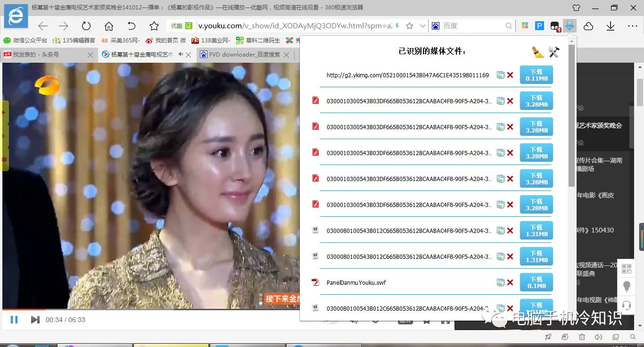Switch to the FVD downloader_百度搜索 tab
The height and width of the screenshot is (347, 644).
(245, 54)
